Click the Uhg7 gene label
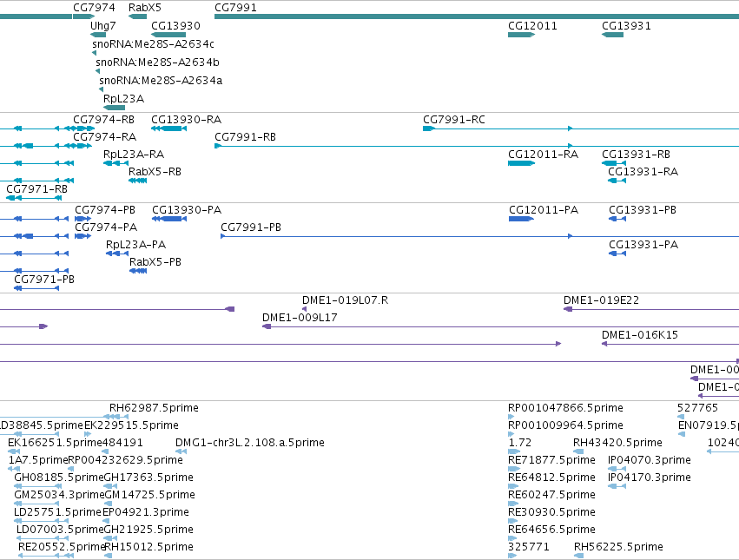Screen dimensions: 739x560 click(102, 25)
